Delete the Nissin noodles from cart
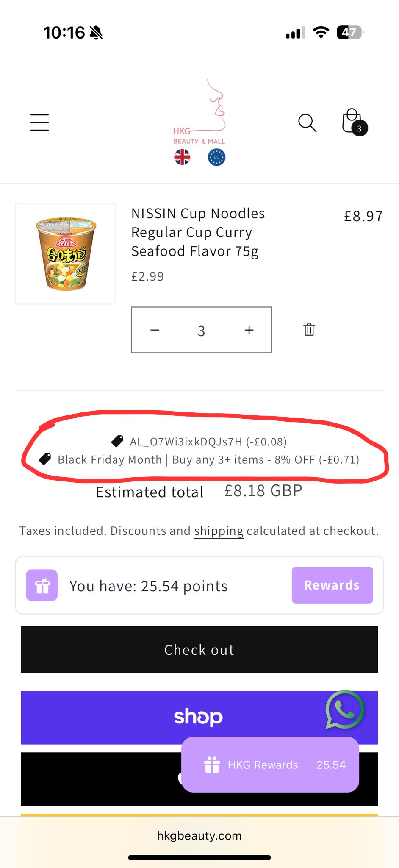 (309, 329)
